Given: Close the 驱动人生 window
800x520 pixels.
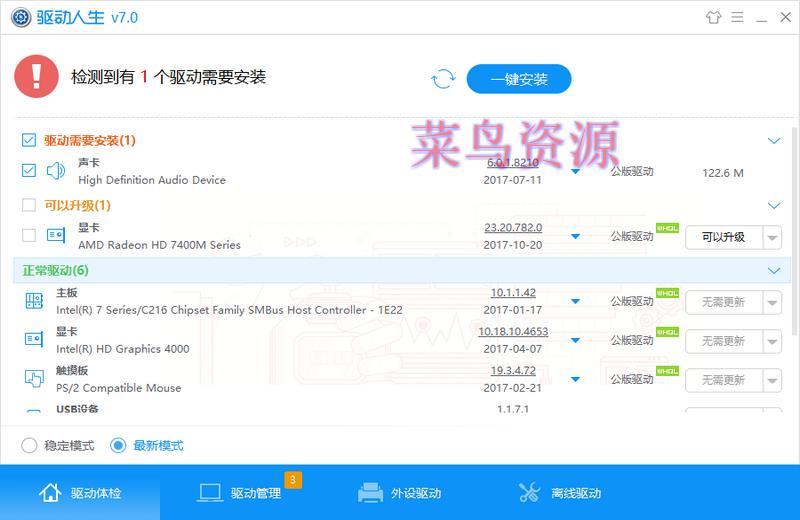Looking at the screenshot, I should (x=786, y=17).
